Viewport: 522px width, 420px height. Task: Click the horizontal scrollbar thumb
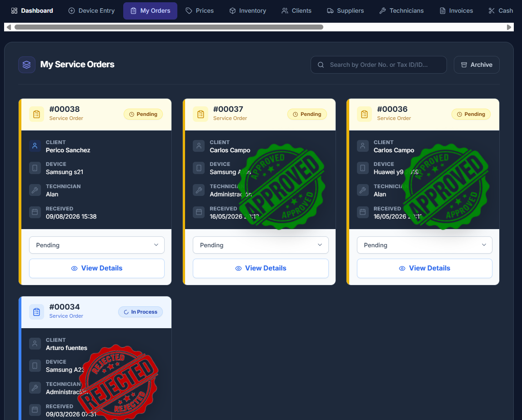169,27
